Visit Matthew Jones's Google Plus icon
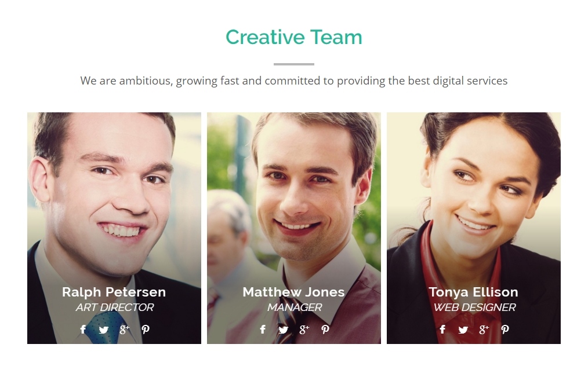588x366 pixels. tap(304, 330)
